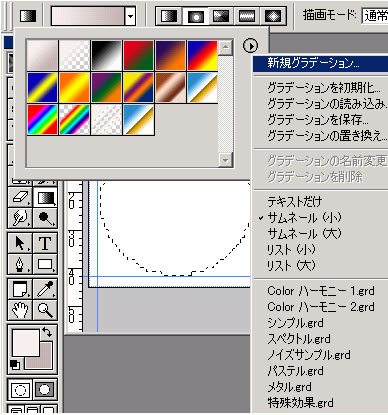Select the Dodge tool
388x415 pixels.
pos(45,217)
